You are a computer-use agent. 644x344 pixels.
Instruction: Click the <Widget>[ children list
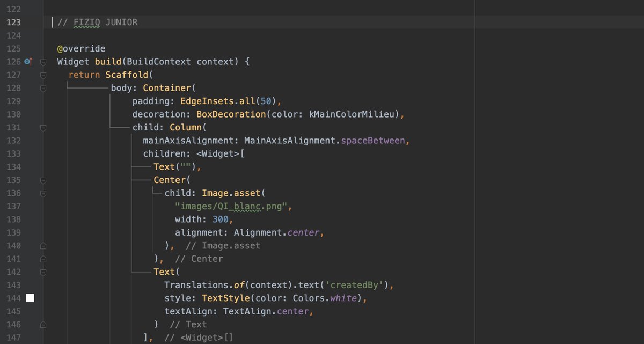coord(220,153)
